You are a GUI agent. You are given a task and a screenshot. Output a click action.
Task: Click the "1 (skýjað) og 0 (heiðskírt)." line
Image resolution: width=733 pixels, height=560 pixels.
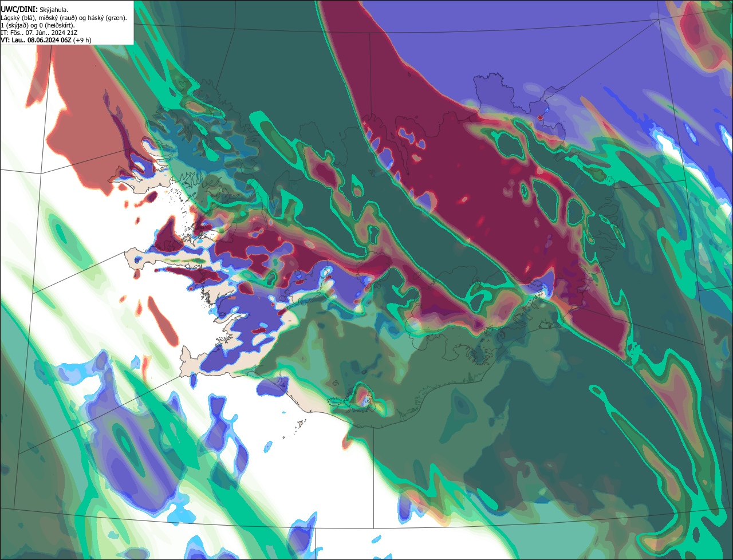[x=38, y=25]
